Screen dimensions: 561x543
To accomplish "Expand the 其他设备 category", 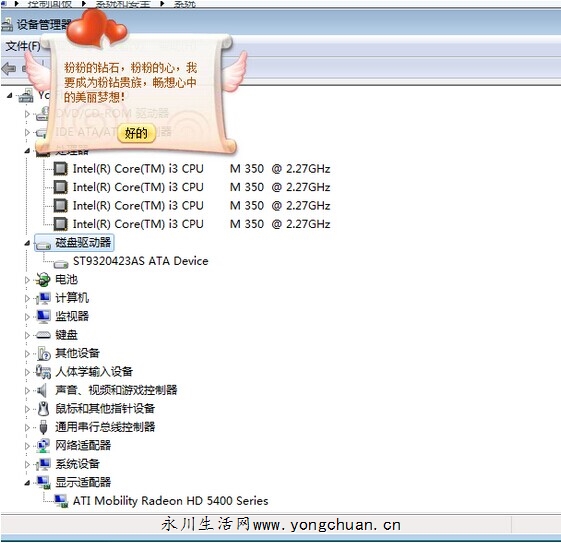I will [27, 354].
